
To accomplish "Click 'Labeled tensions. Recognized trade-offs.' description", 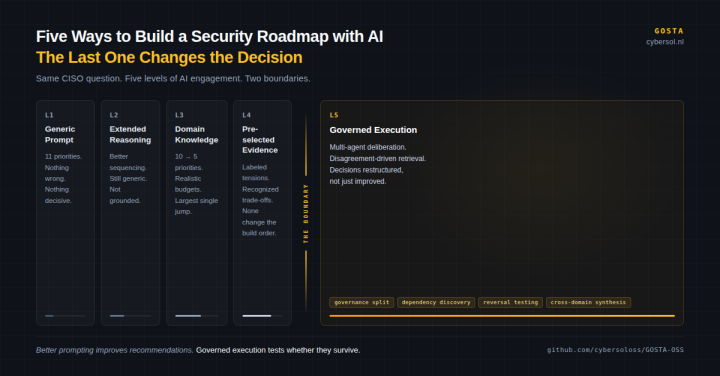I will click(x=260, y=200).
